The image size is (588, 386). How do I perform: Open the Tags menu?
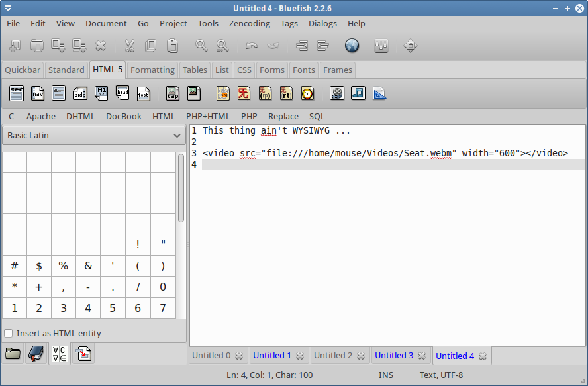click(x=289, y=24)
